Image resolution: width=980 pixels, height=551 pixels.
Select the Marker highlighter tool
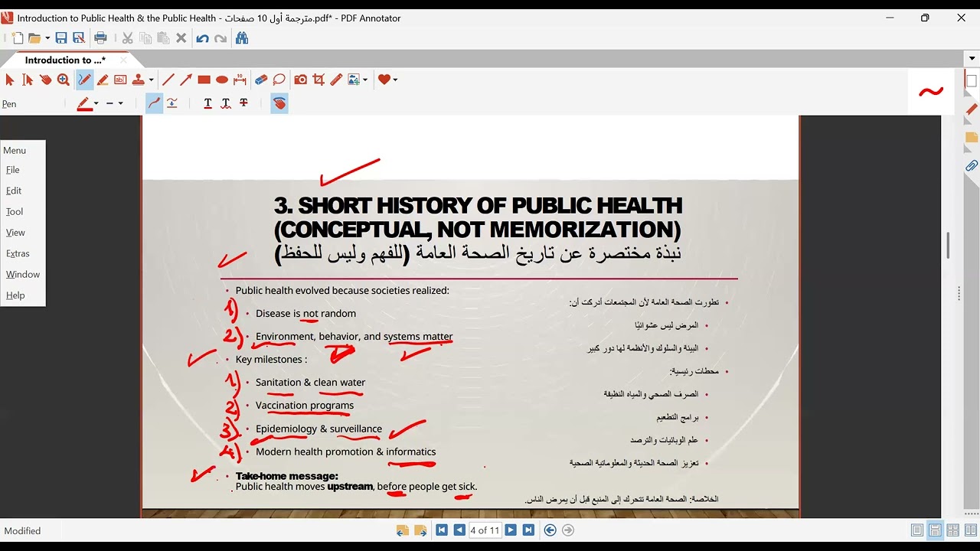(x=103, y=80)
